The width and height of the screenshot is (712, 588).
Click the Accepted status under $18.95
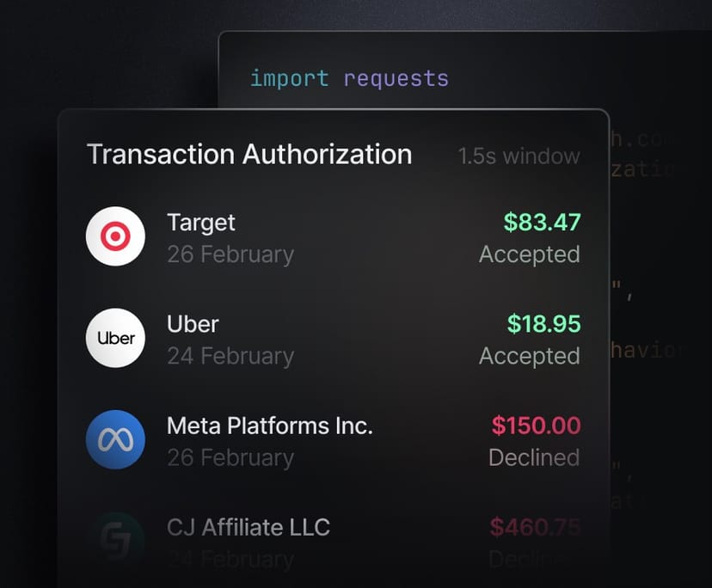(529, 356)
